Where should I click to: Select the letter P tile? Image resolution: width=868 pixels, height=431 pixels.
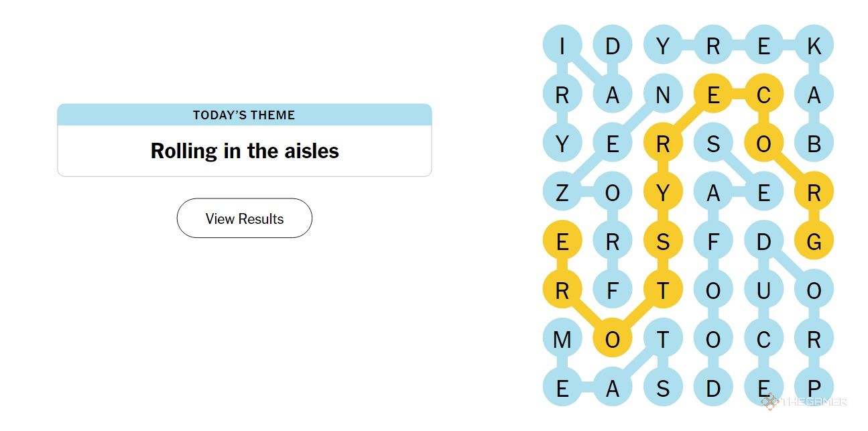click(x=814, y=389)
